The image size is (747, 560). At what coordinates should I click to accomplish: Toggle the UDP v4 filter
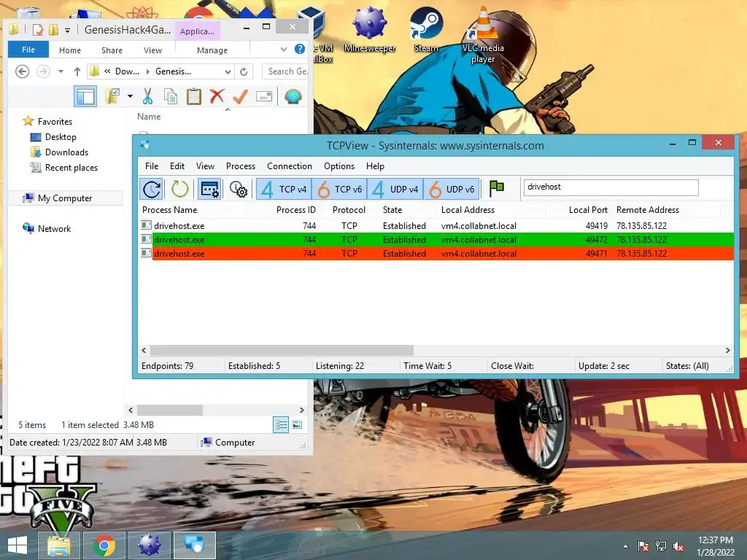[395, 189]
